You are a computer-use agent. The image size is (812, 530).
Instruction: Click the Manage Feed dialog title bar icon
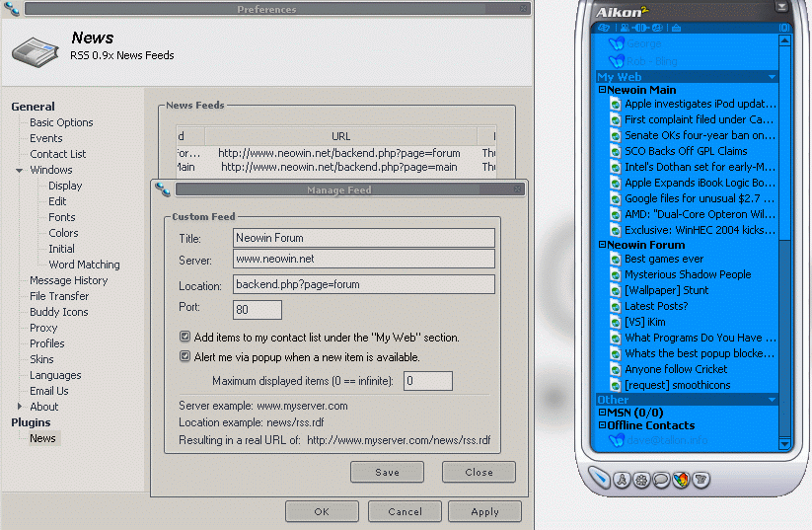coord(163,189)
